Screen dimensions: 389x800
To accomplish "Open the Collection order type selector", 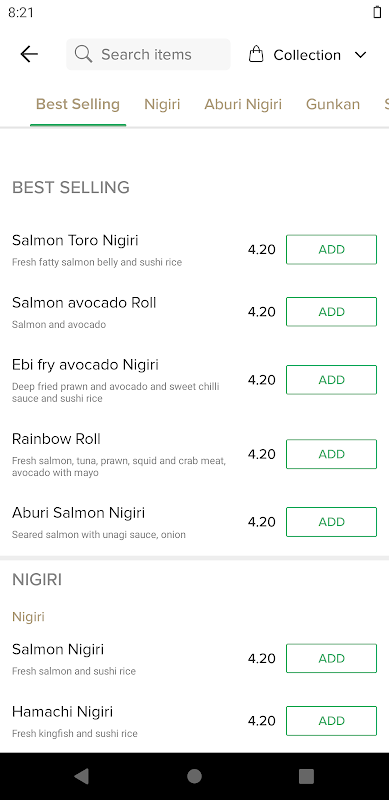I will click(307, 55).
